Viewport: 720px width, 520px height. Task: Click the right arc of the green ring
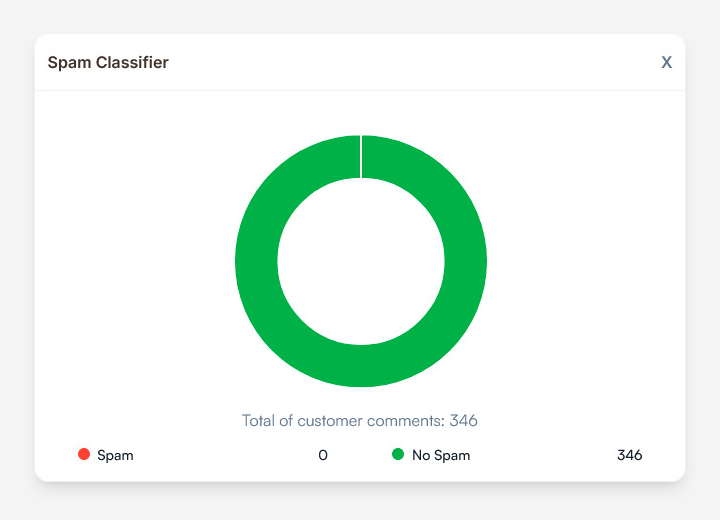click(466, 261)
